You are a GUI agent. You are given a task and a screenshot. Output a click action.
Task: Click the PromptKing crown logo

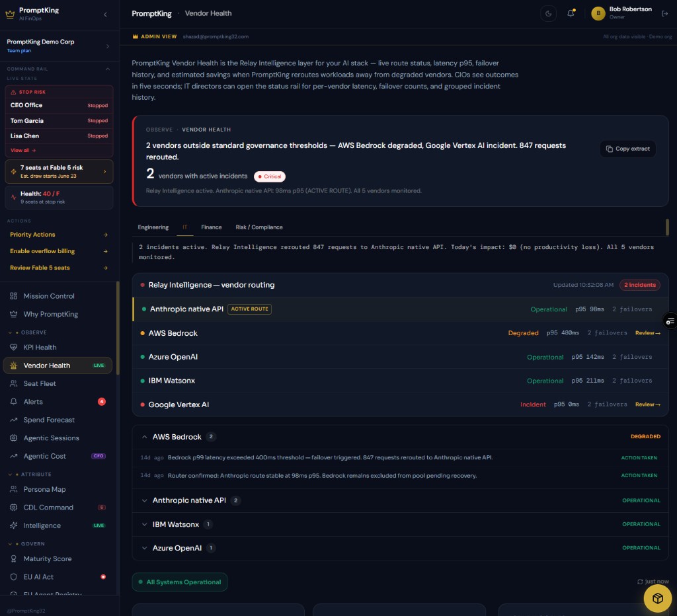(10, 15)
